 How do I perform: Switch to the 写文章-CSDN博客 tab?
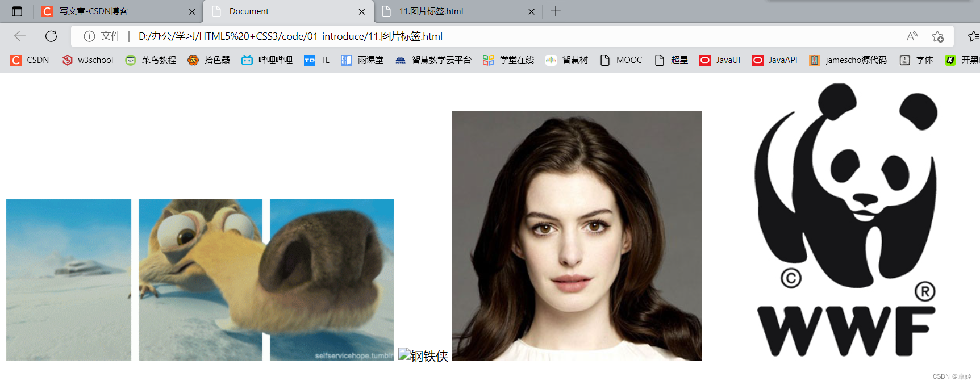[118, 11]
